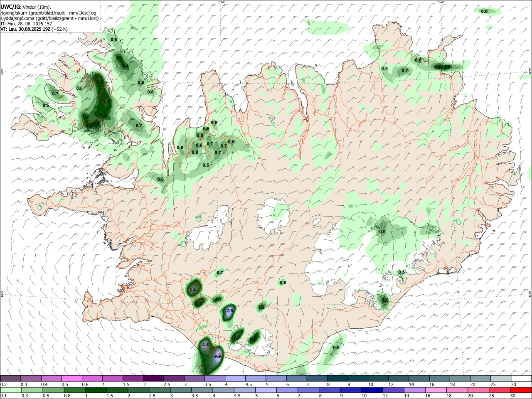Click the '20W' longitude label
Image resolution: width=532 pixels, height=399 pixels.
[221, 2]
